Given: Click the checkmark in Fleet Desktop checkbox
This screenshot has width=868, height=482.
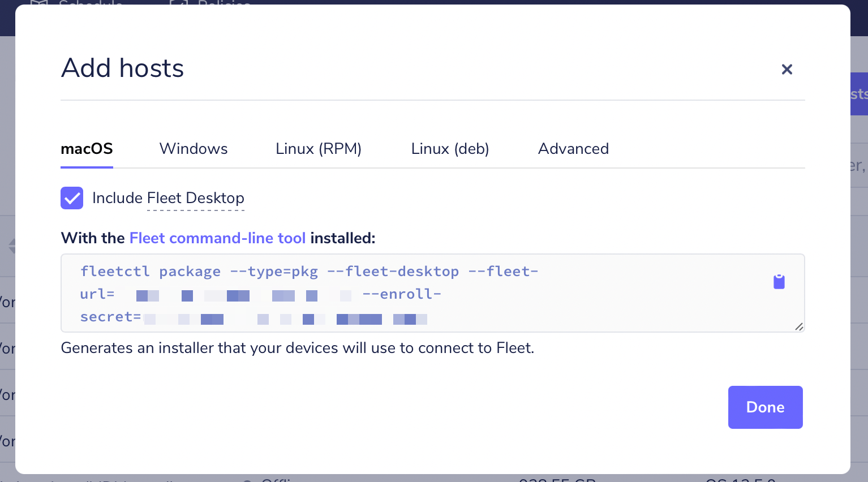Looking at the screenshot, I should point(72,198).
